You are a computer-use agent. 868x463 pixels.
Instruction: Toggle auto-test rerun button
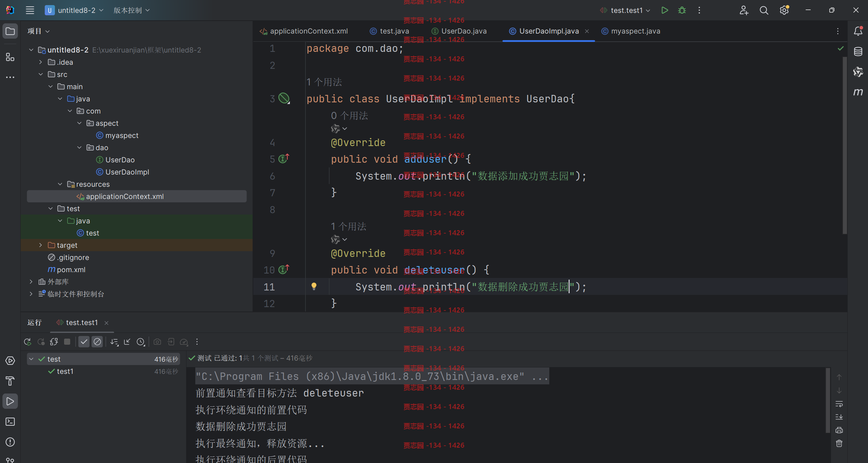[54, 342]
